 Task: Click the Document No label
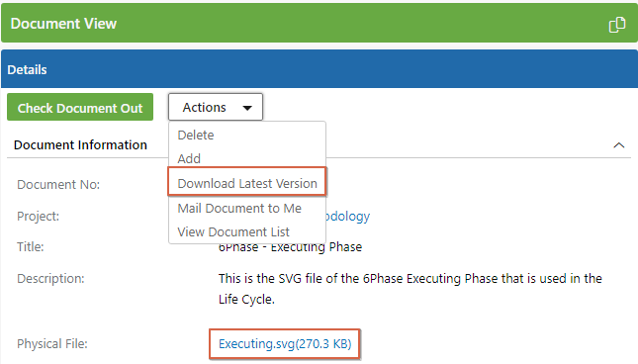coord(58,185)
